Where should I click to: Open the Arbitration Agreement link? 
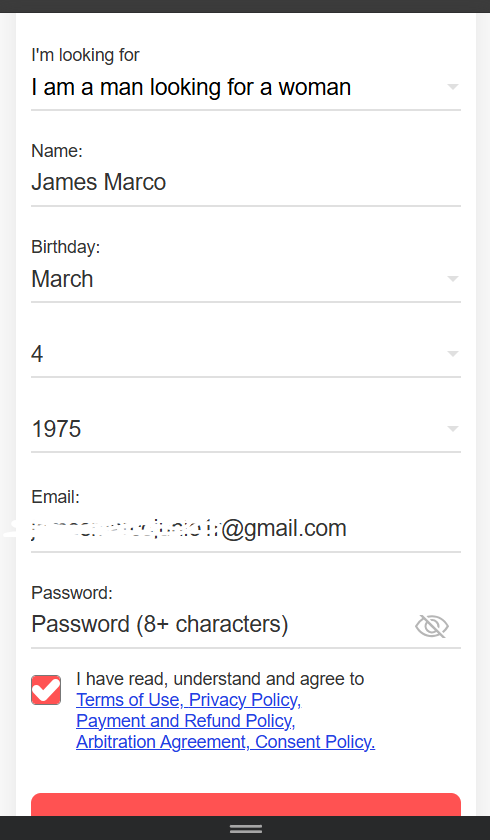point(163,741)
